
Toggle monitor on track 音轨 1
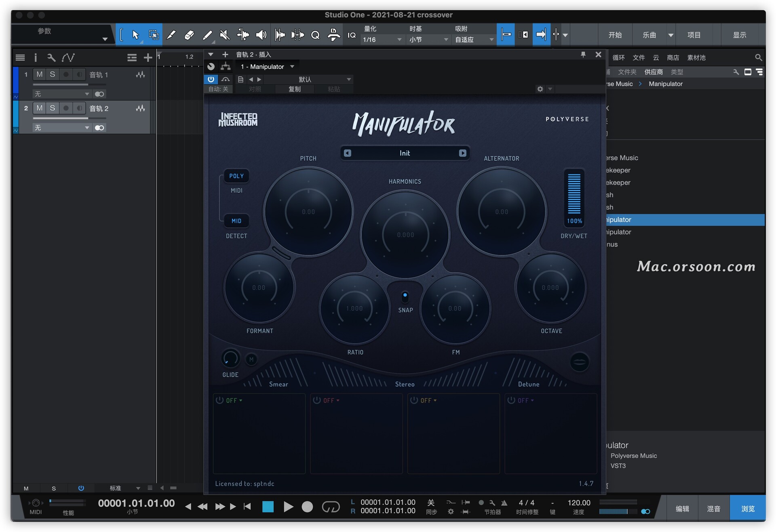coord(79,74)
